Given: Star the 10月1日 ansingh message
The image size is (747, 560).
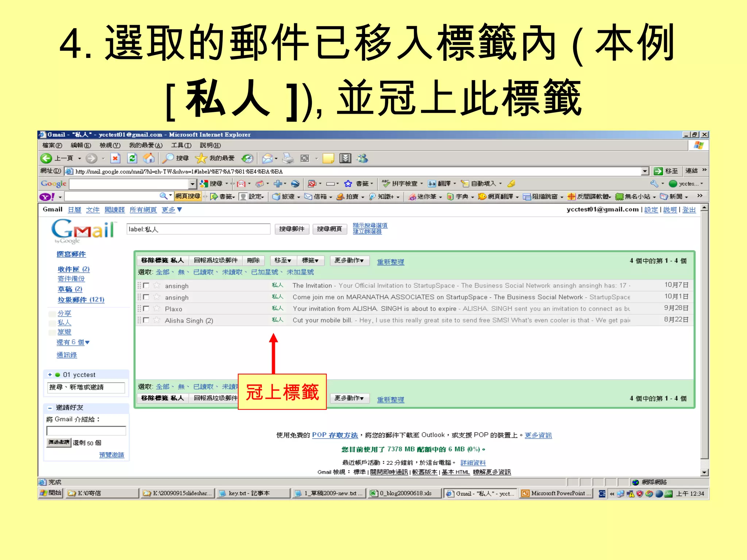Looking at the screenshot, I should click(x=157, y=297).
